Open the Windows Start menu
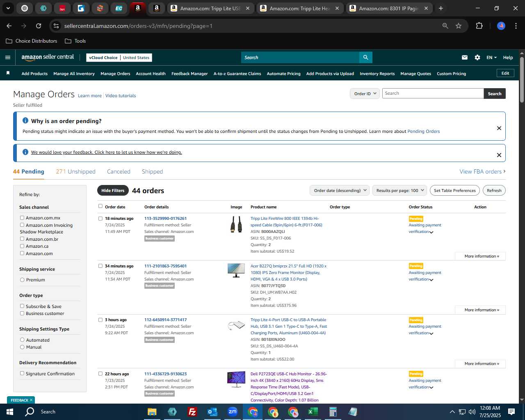 point(10,412)
